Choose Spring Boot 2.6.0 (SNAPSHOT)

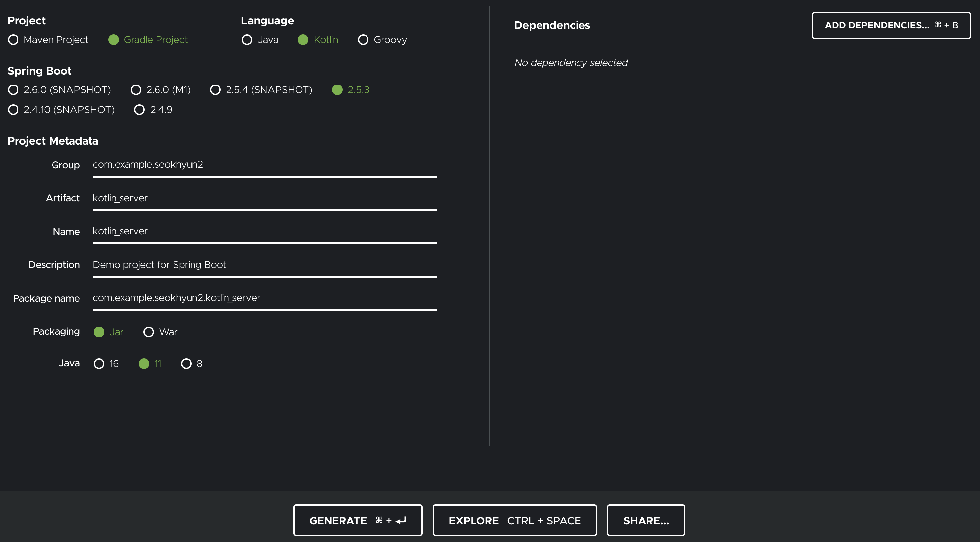(13, 90)
